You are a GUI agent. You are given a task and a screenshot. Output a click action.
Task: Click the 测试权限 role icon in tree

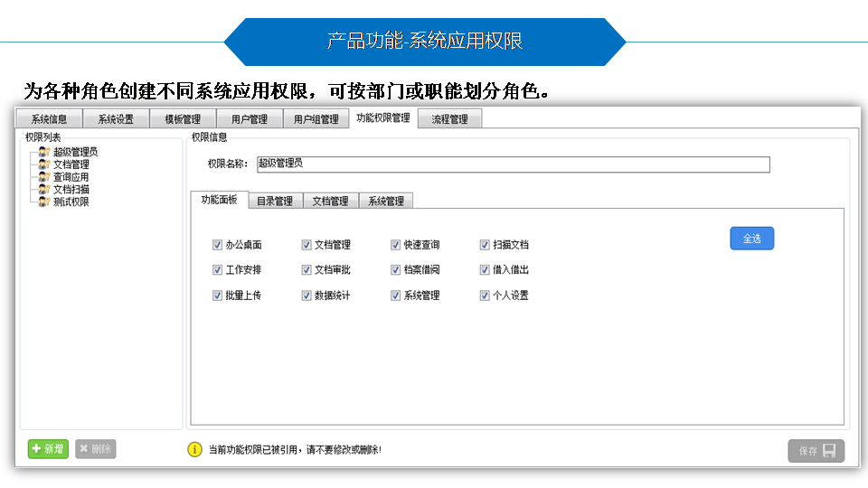(x=43, y=202)
